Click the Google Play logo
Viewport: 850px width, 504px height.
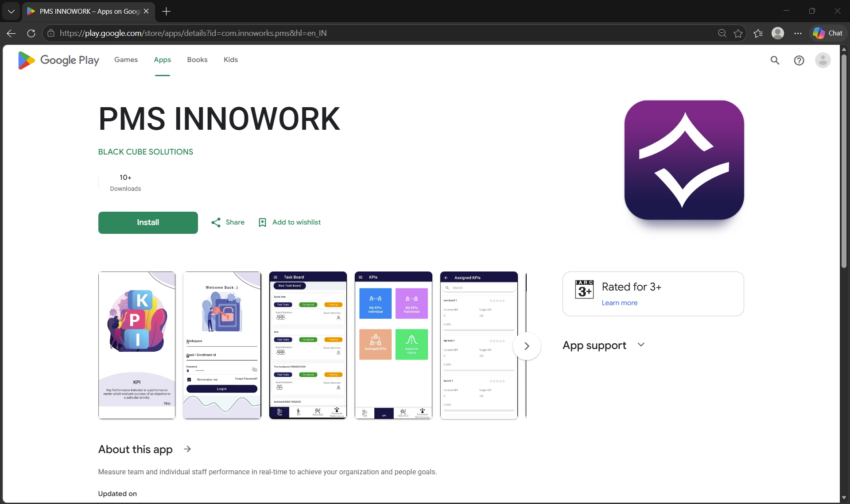pyautogui.click(x=58, y=60)
